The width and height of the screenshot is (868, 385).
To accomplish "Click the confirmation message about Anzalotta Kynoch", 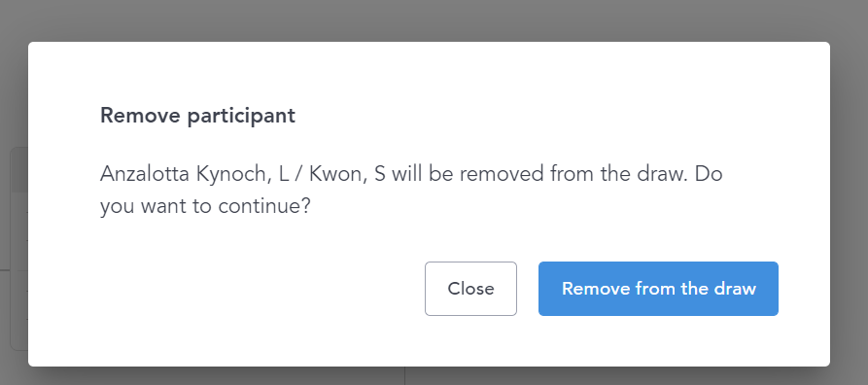I will 411,190.
